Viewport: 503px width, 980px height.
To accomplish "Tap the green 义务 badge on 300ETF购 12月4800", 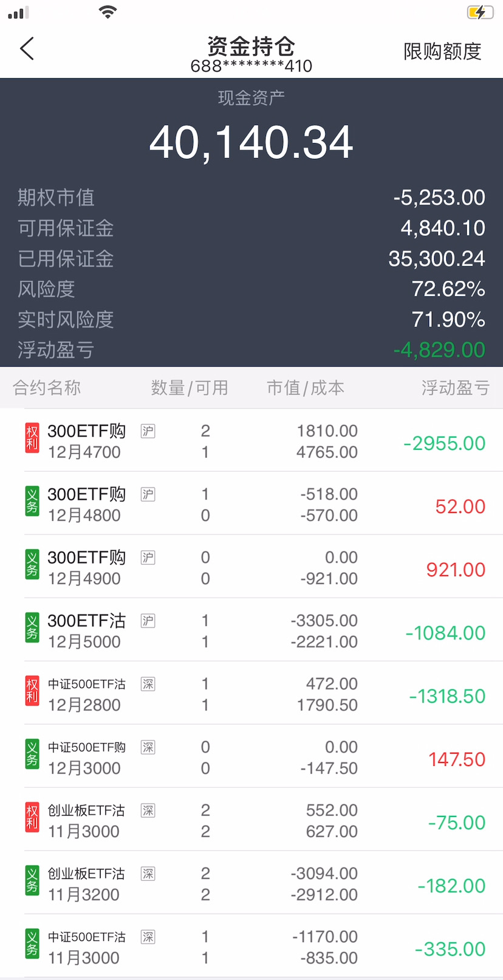I will [x=32, y=502].
